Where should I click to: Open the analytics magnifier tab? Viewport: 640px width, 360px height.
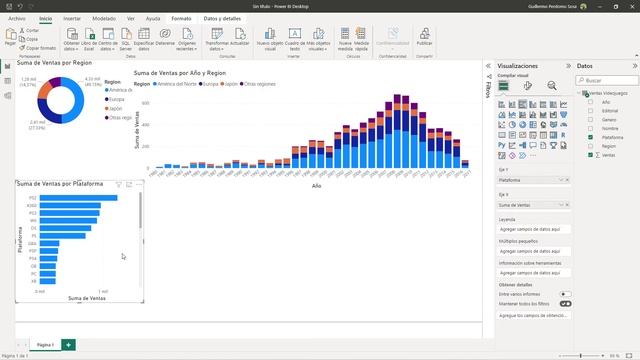click(x=552, y=86)
